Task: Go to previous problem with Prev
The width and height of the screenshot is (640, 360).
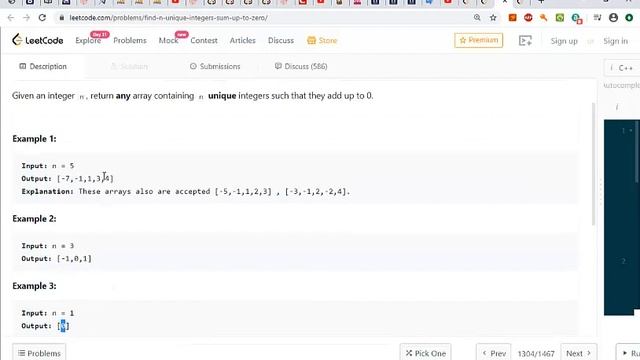Action: pyautogui.click(x=493, y=353)
